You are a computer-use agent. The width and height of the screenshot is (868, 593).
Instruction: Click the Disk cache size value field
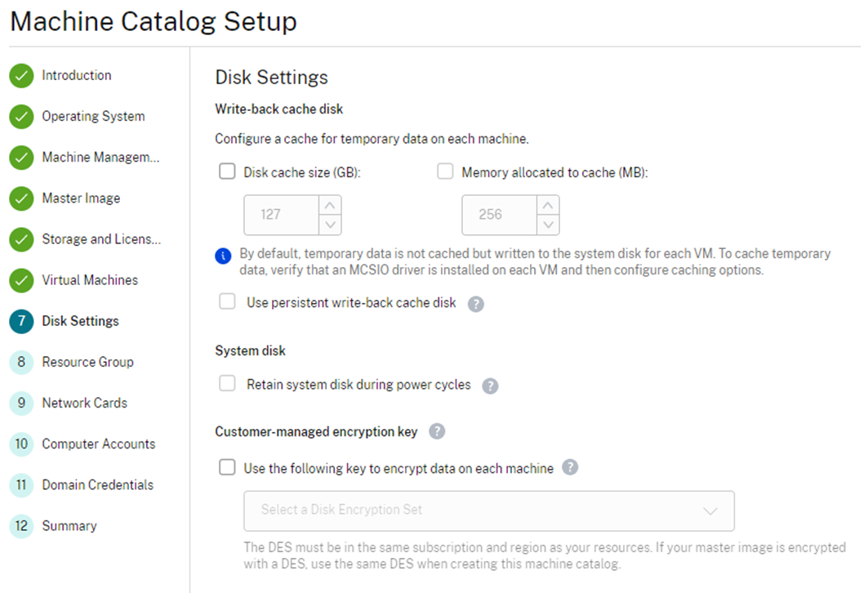282,215
